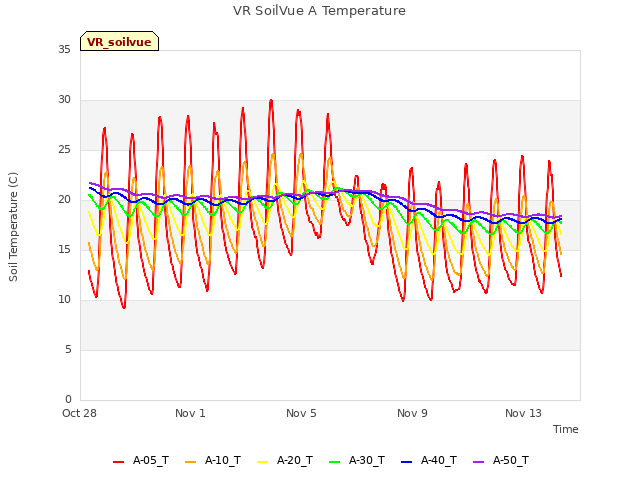Click the Time axis label
The image size is (640, 480).
[x=566, y=429]
